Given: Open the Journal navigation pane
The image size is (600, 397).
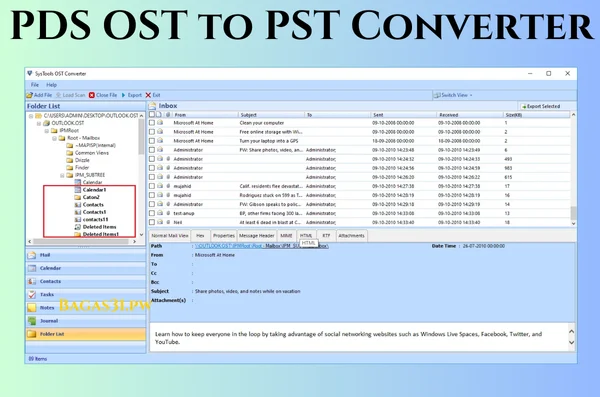Looking at the screenshot, I should tap(86, 321).
